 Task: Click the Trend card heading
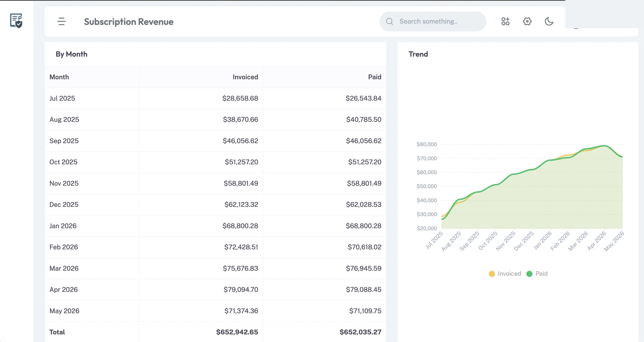[418, 54]
